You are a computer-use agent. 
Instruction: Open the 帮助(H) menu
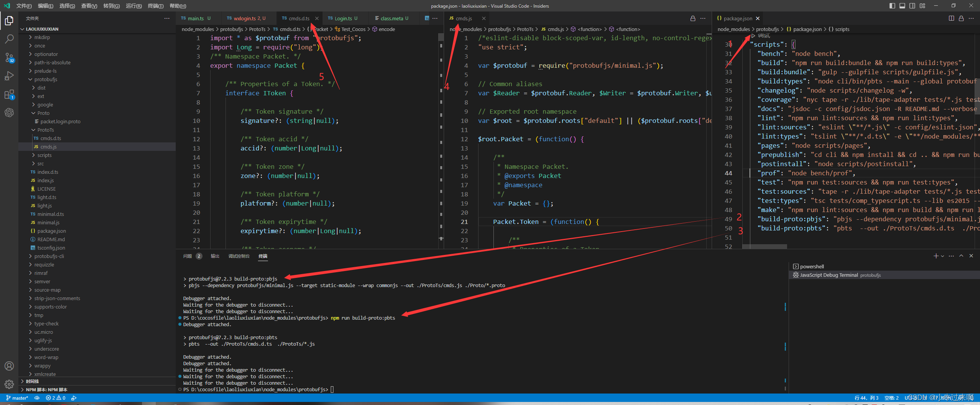point(178,6)
